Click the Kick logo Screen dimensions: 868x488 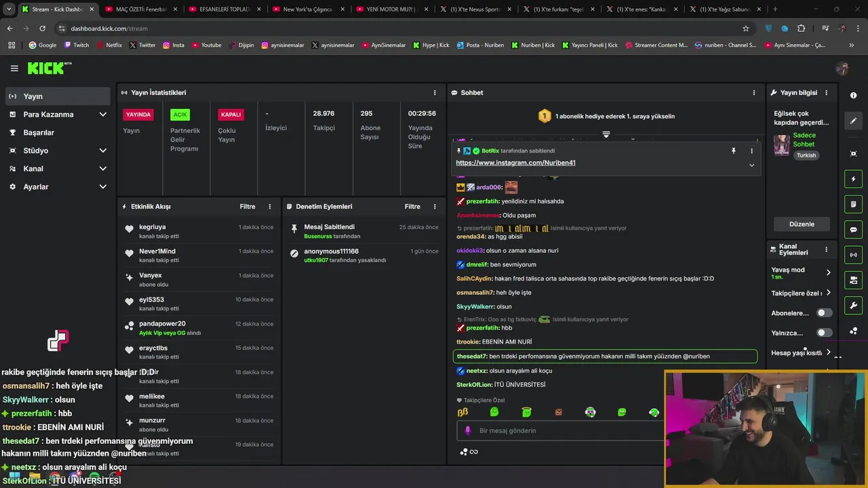pos(49,68)
